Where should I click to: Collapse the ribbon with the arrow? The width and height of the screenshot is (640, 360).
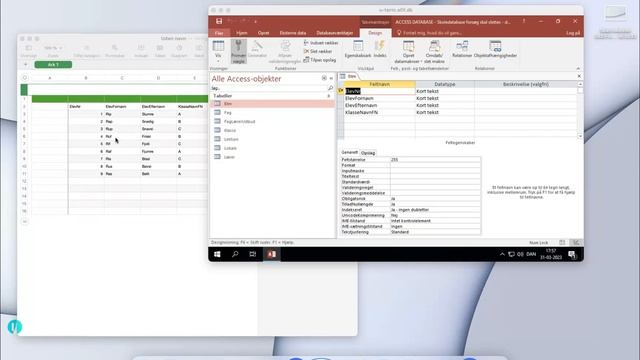(578, 69)
